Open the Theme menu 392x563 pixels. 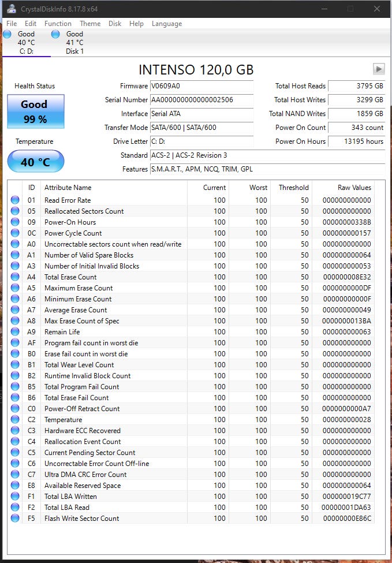pyautogui.click(x=90, y=24)
